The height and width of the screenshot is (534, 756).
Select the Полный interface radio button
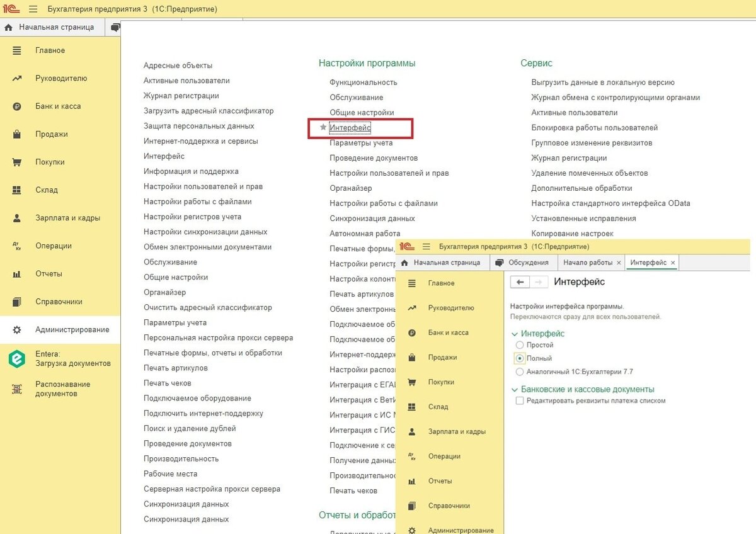520,358
